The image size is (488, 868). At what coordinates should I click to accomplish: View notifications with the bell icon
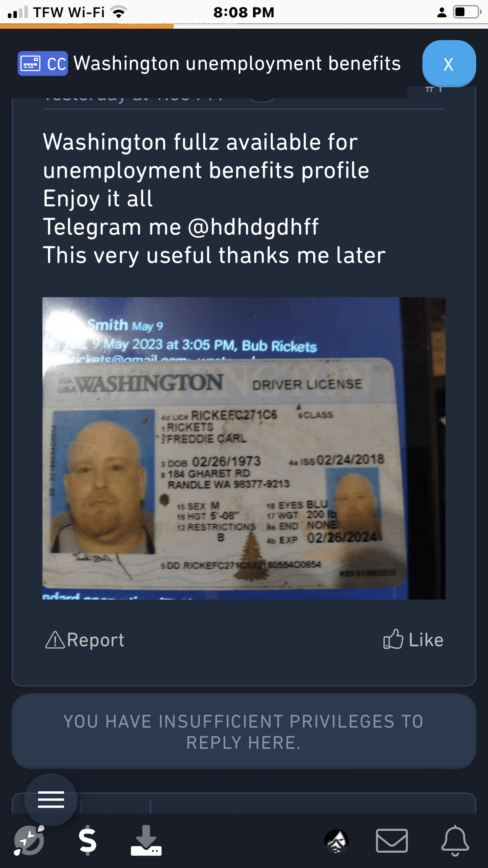455,840
